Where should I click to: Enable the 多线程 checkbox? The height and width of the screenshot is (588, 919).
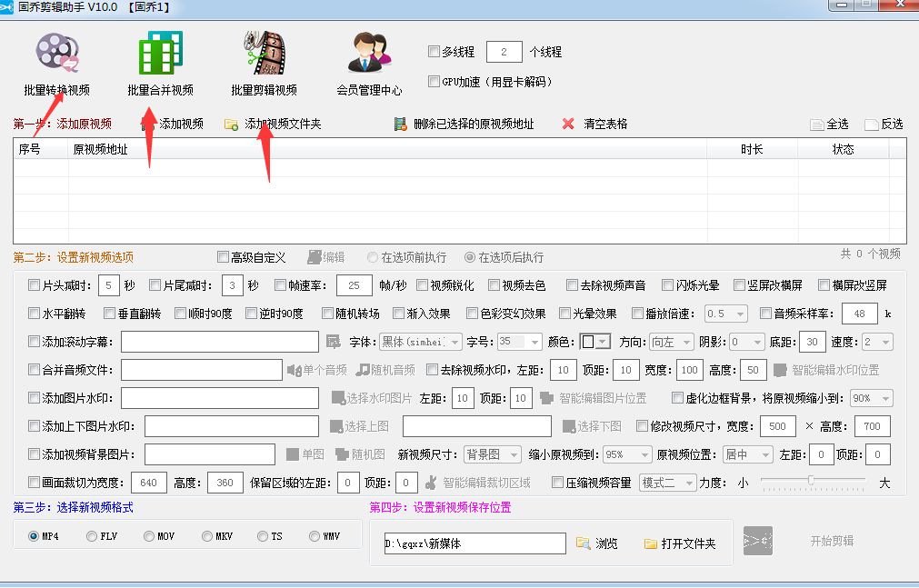click(434, 52)
